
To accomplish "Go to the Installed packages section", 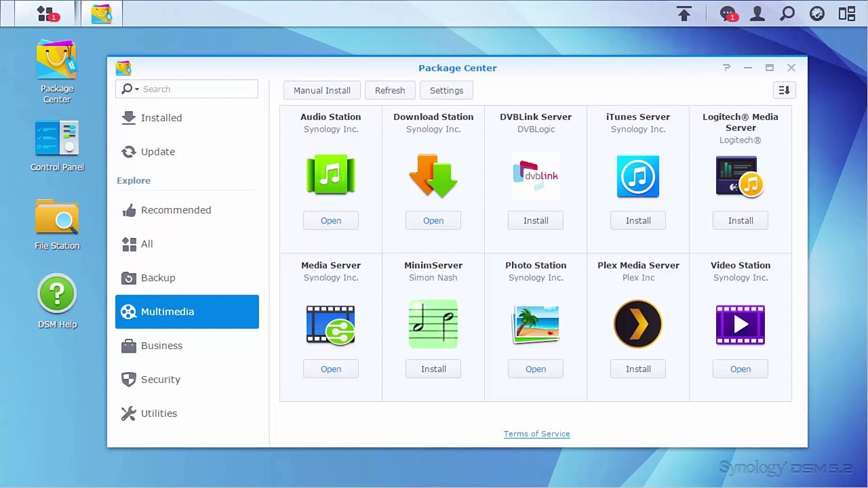I will 187,118.
